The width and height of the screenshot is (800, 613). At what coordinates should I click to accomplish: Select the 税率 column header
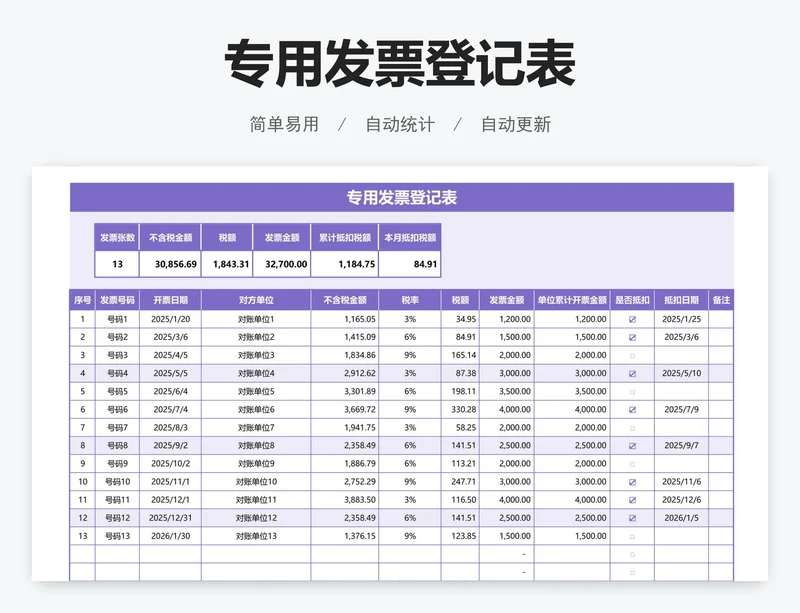pos(410,300)
